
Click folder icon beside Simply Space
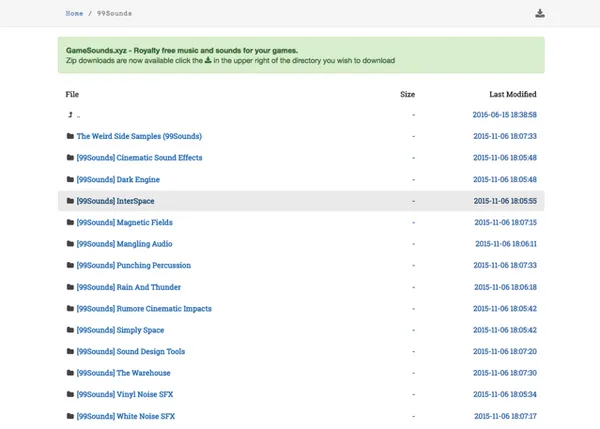pyautogui.click(x=70, y=330)
